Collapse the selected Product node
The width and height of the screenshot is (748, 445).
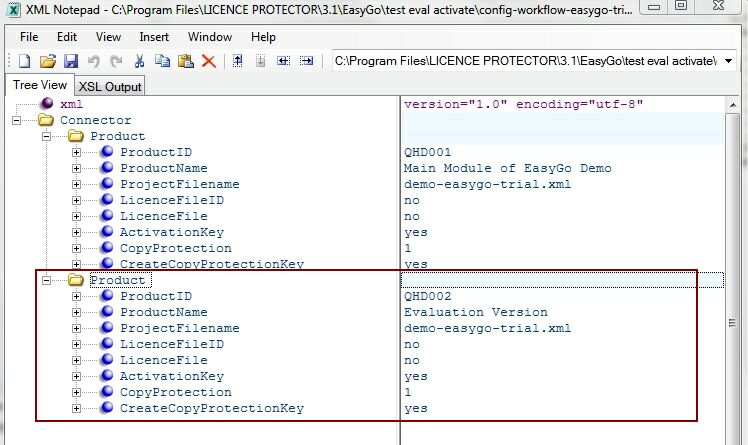tap(46, 280)
